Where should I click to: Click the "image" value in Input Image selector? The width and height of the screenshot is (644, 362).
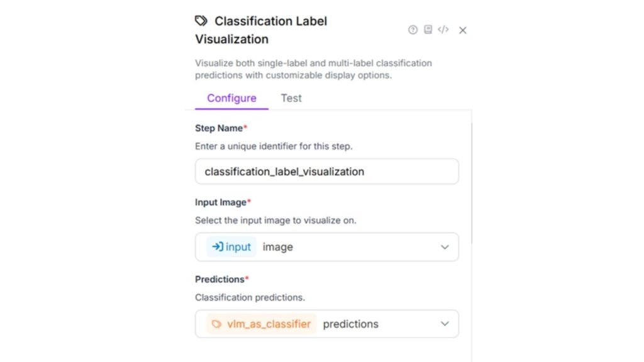(278, 247)
